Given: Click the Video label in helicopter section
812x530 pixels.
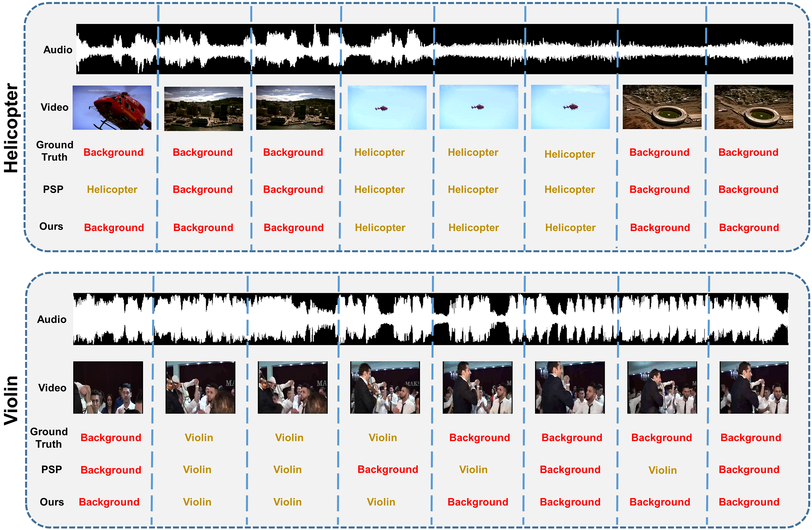Looking at the screenshot, I should (54, 107).
